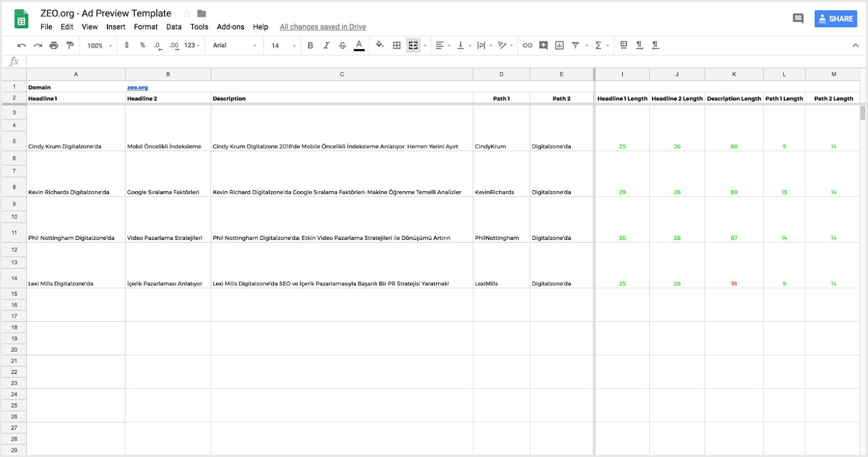Open the Help menu

[x=260, y=27]
